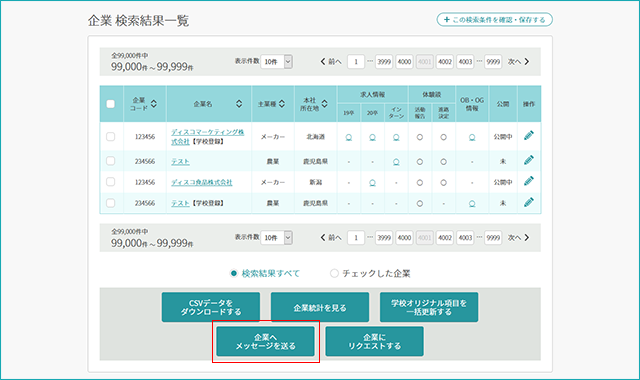Click 北海道 location cell
The height and width of the screenshot is (380, 640).
(x=316, y=137)
